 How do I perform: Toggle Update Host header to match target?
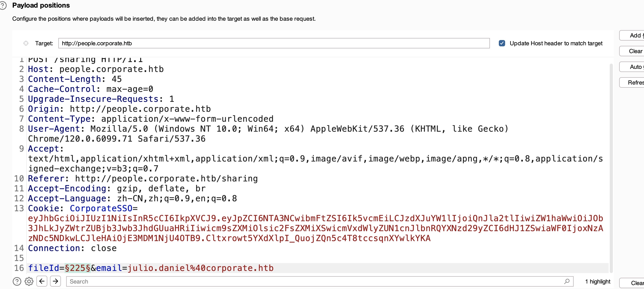tap(502, 43)
